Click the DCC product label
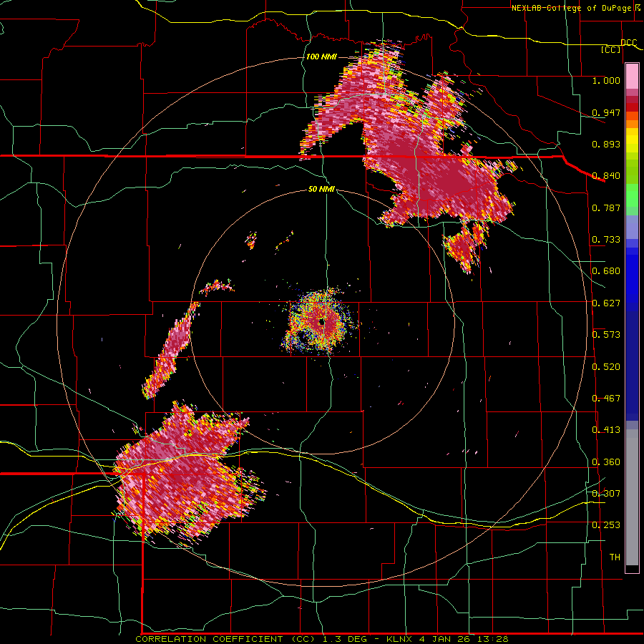 pos(628,43)
